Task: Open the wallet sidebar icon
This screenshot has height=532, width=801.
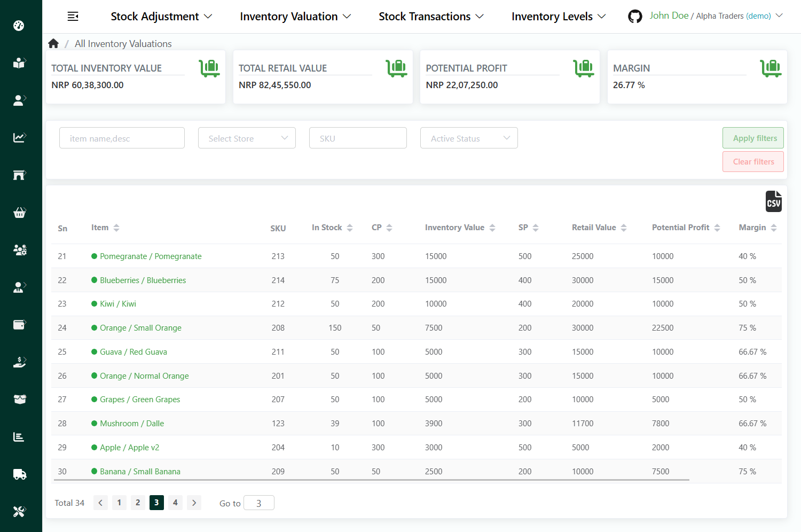Action: point(19,325)
